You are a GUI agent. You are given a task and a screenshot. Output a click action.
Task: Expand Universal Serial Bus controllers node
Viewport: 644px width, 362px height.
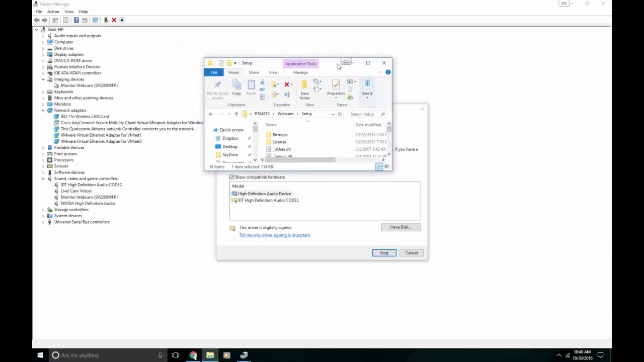point(43,222)
